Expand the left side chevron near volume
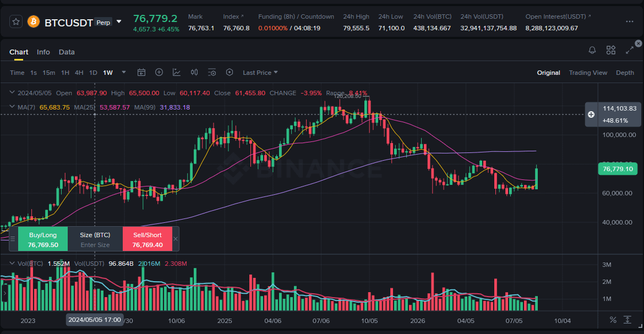The image size is (644, 334). pos(4,293)
